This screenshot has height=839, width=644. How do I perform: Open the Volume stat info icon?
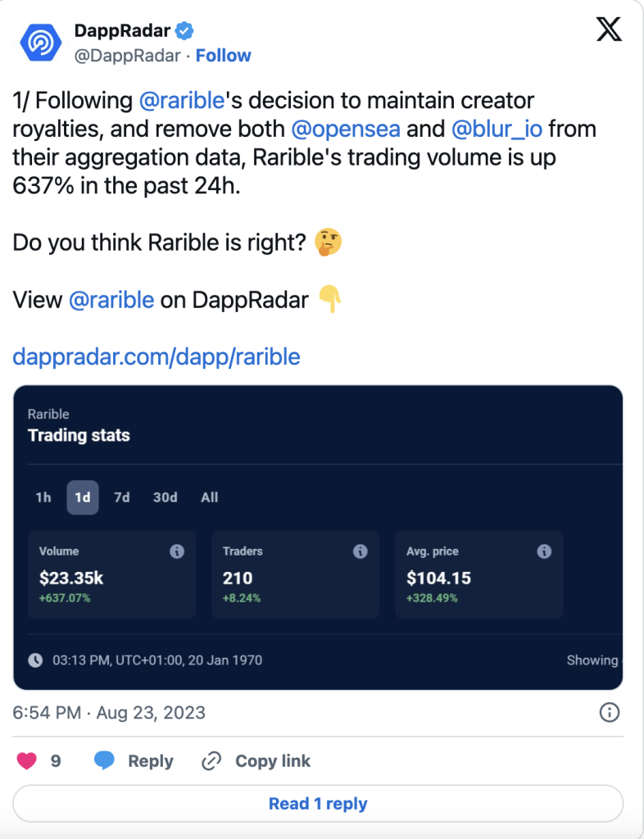click(x=179, y=551)
